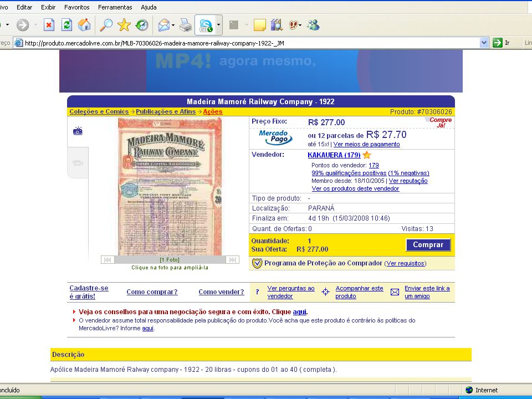Expand the gray square icon dropdown
Viewport: 532px width, 399px height.
(247, 25)
